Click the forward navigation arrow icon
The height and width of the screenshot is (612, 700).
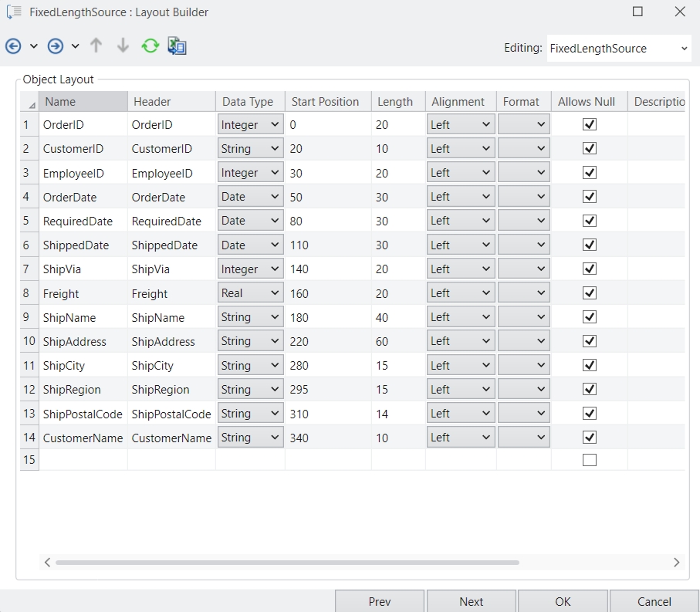[x=56, y=46]
